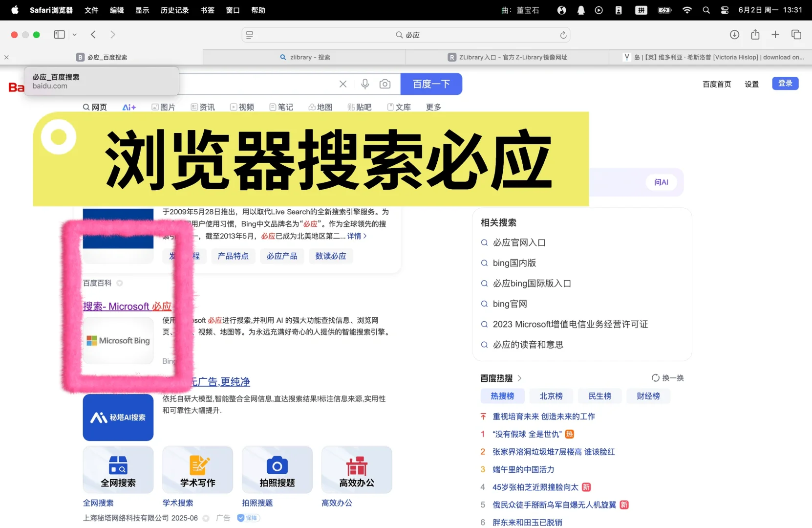Click the camera image search icon
This screenshot has height=528, width=812.
(385, 84)
